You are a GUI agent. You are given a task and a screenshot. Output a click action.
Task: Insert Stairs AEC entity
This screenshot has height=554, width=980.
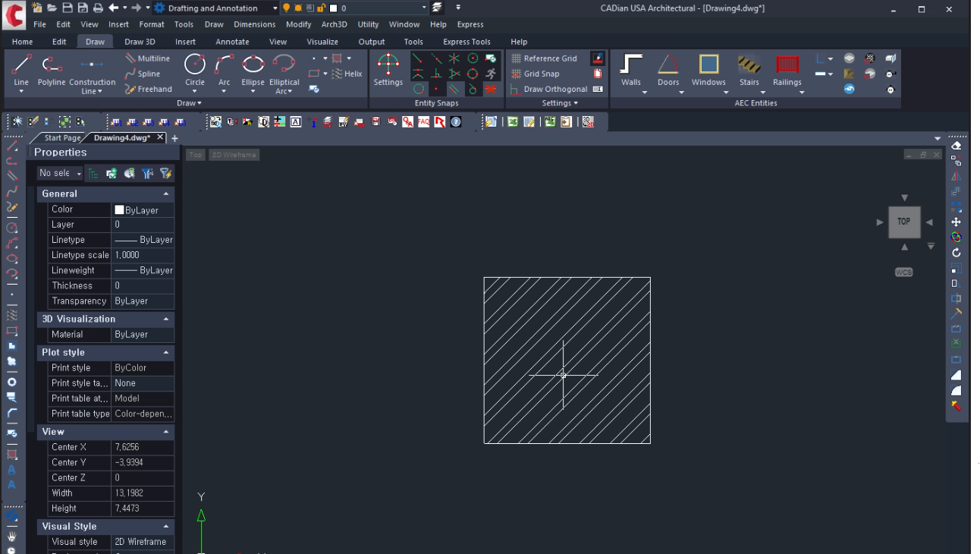pyautogui.click(x=749, y=70)
